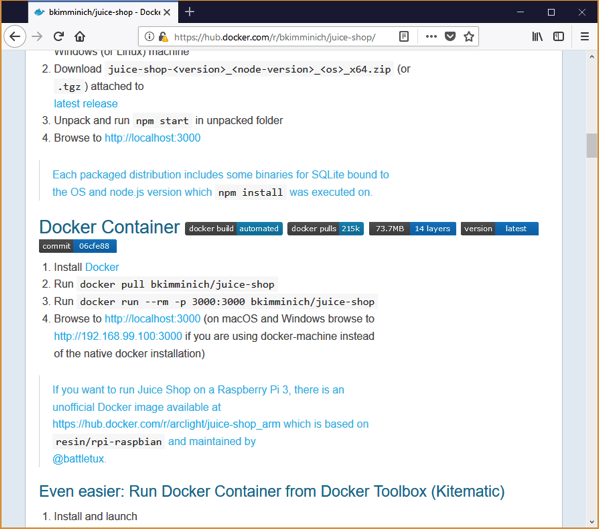Click the resin/rpi-raspbian code text
Viewport: 599px width, 529px height.
[x=109, y=442]
